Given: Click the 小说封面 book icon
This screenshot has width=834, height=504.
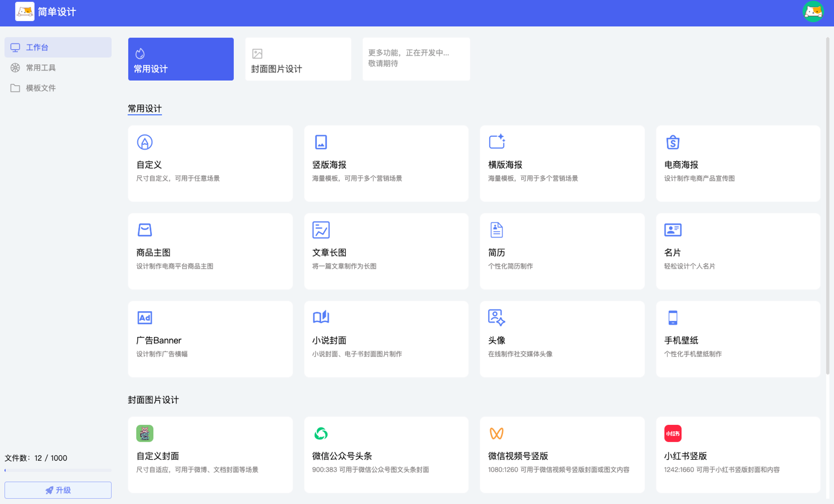Looking at the screenshot, I should tap(321, 317).
